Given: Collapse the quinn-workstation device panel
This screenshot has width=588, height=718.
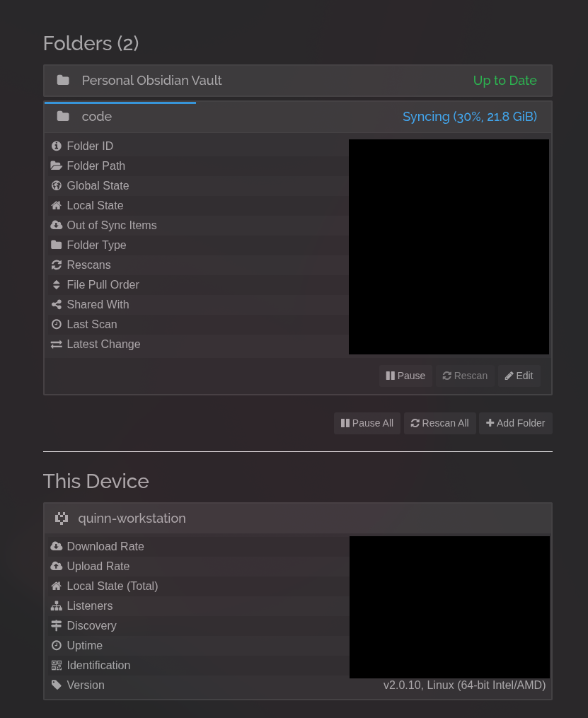Looking at the screenshot, I should click(x=132, y=519).
